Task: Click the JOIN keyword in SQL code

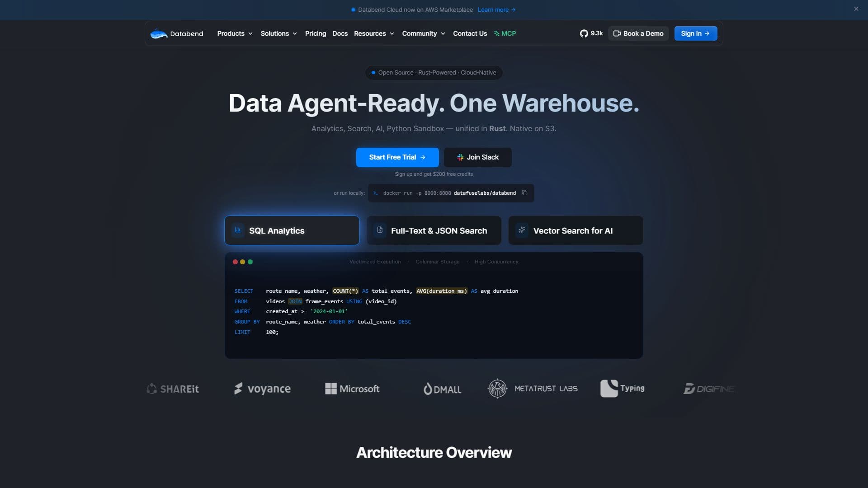Action: tap(295, 301)
